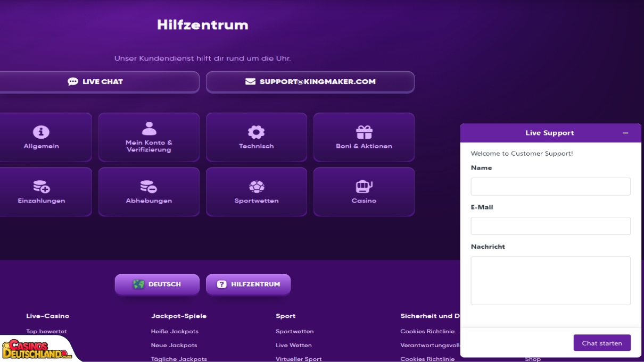Screen dimensions: 644x362
Task: Open Sportwetten link under Sport
Action: click(x=295, y=331)
